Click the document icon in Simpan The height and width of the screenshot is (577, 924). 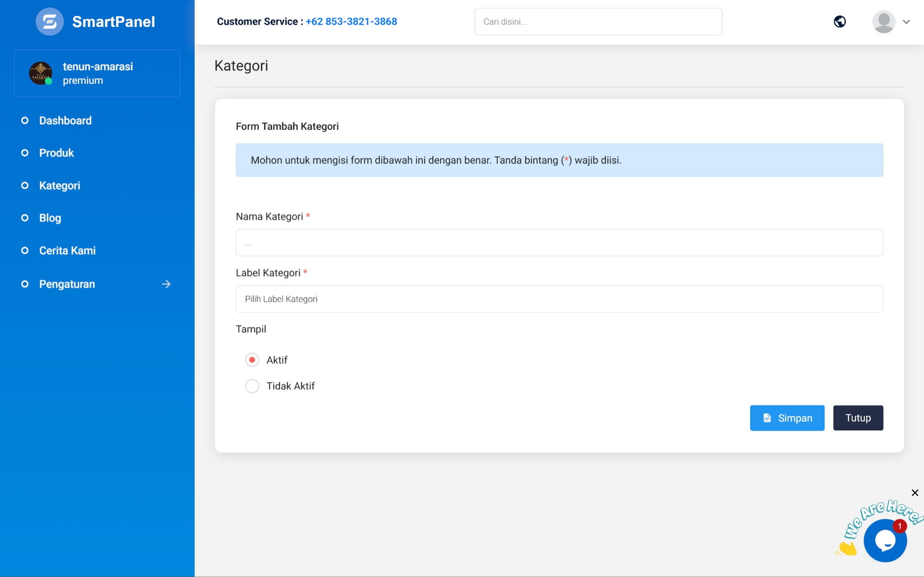coord(767,418)
